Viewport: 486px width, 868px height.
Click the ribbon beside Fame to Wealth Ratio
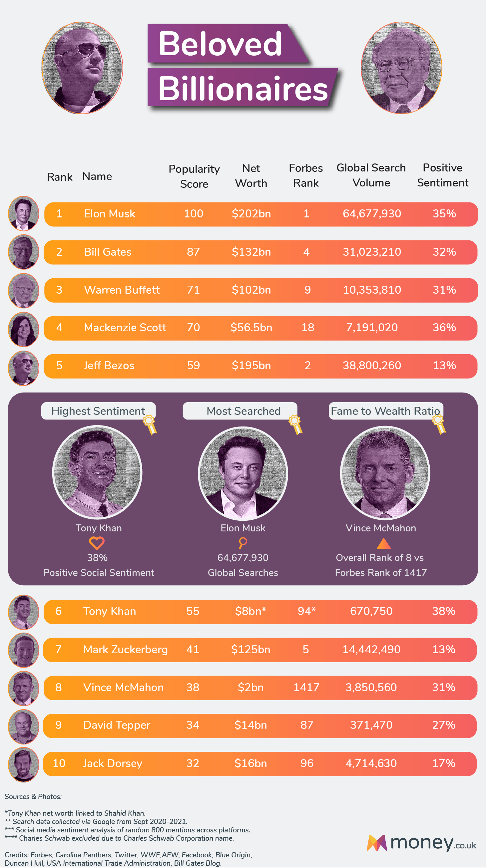(x=439, y=424)
